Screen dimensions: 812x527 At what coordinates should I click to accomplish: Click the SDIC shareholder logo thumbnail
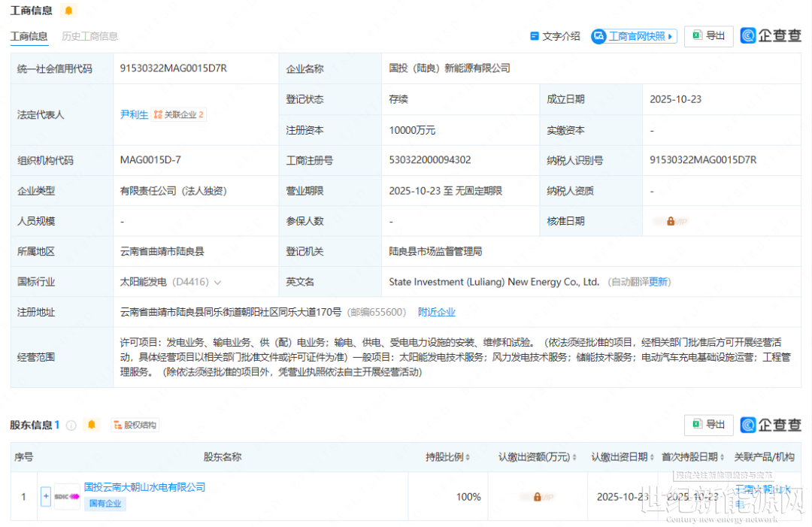(x=67, y=496)
